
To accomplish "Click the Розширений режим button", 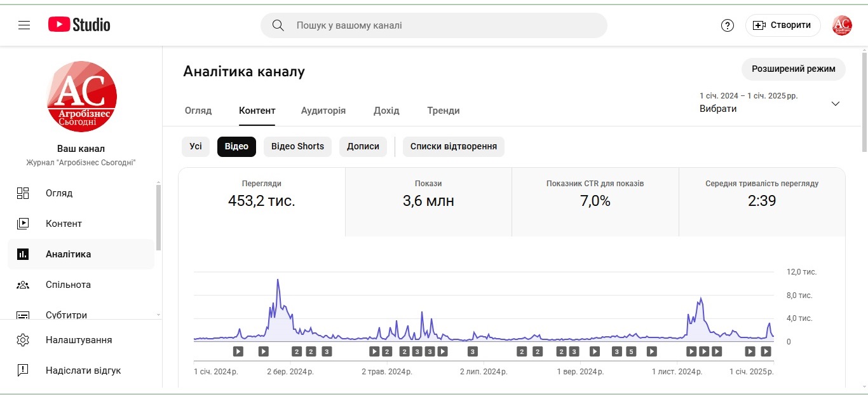I will click(793, 69).
